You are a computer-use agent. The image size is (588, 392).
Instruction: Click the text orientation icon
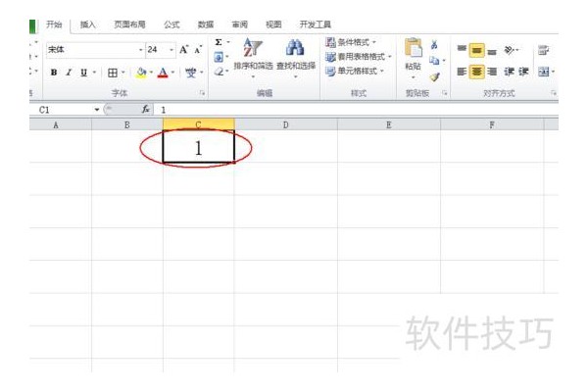coord(510,50)
